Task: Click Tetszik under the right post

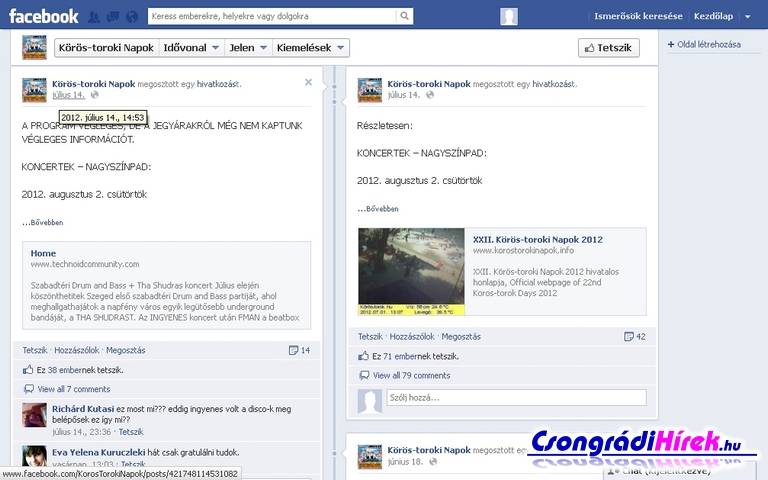Action: point(370,336)
